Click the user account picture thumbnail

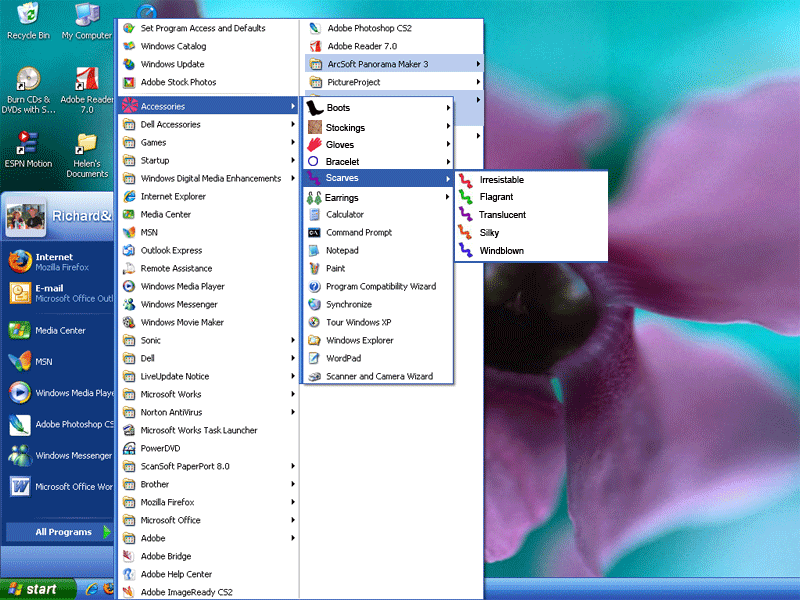pyautogui.click(x=26, y=216)
